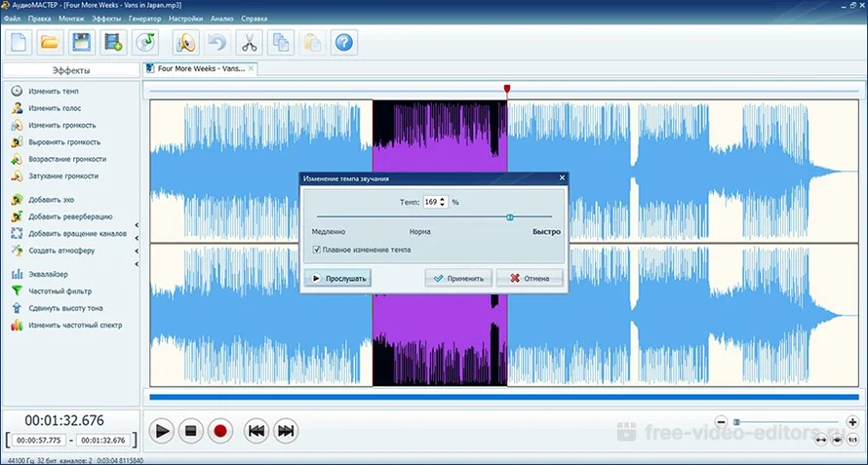Increase tempo using the up stepper arrow
Image resolution: width=868 pixels, height=465 pixels.
[x=444, y=199]
